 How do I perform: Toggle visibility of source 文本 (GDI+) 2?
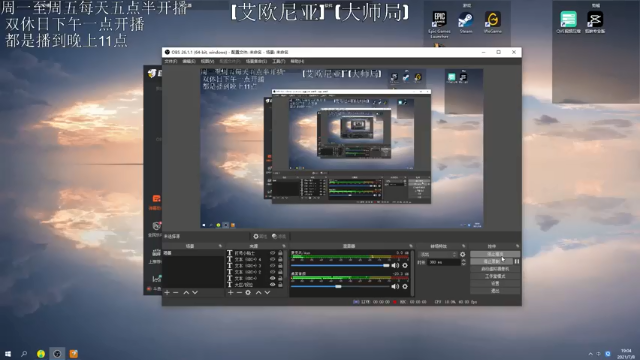pyautogui.click(x=273, y=272)
